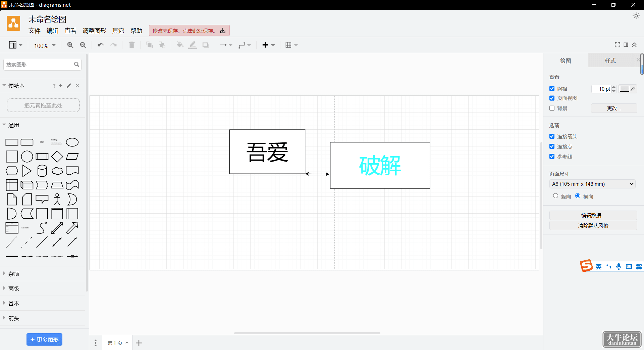Open the waypoint style dropdown
Image resolution: width=644 pixels, height=350 pixels.
pos(245,45)
